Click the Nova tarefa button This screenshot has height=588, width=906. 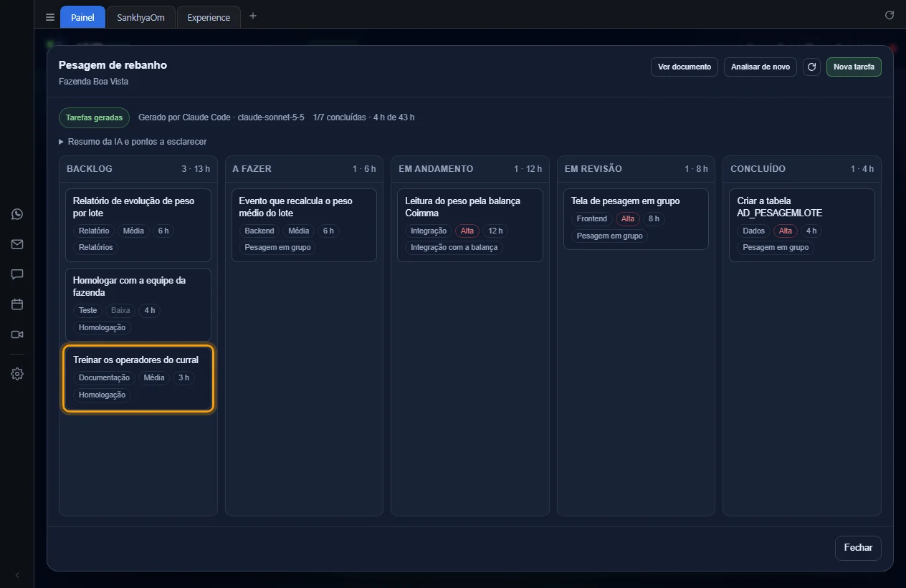tap(854, 67)
